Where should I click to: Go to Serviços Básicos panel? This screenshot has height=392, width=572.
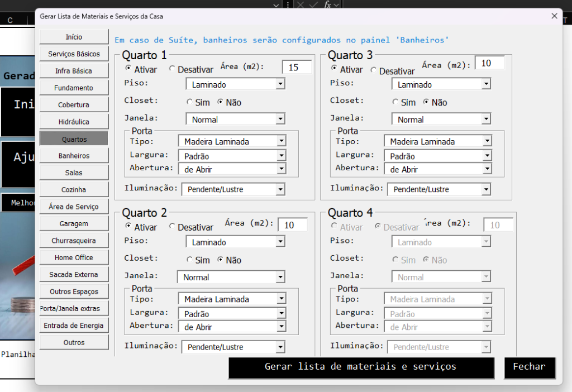[x=74, y=54]
